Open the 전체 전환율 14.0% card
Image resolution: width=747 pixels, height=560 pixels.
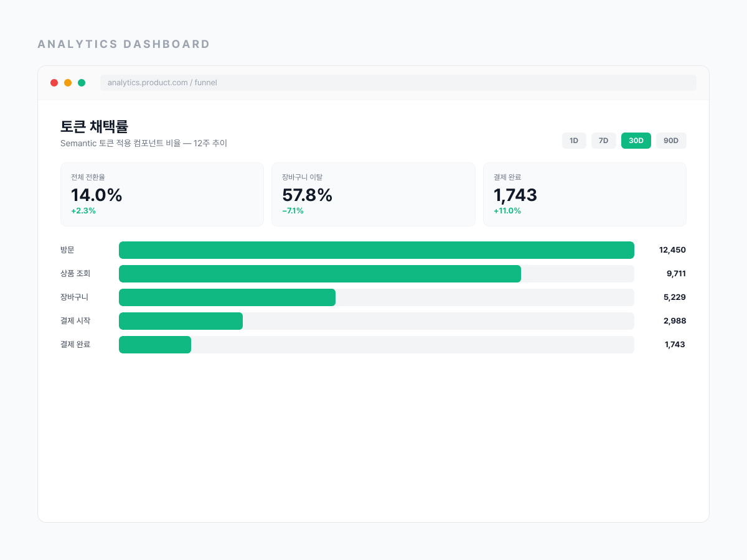(162, 194)
